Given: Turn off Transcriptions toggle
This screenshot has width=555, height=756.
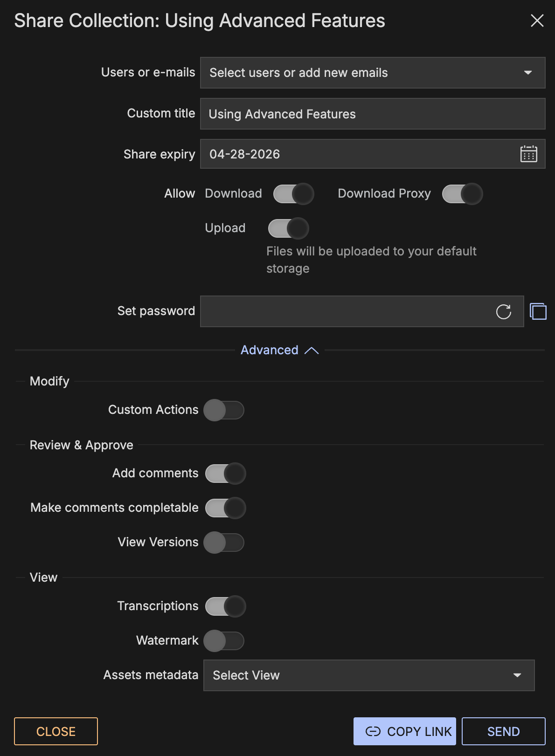Looking at the screenshot, I should [225, 606].
